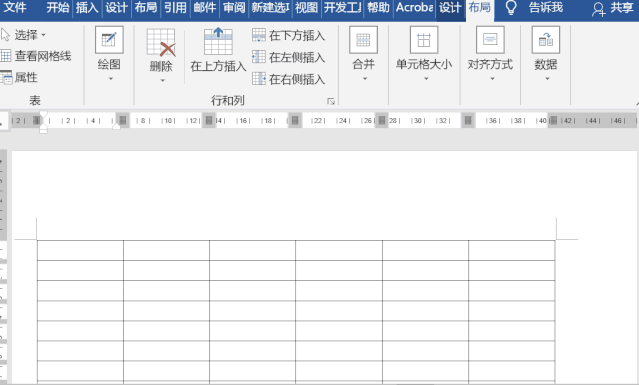Viewport: 639px width, 385px height.
Task: Open the 文件 menu tab
Action: pos(15,7)
